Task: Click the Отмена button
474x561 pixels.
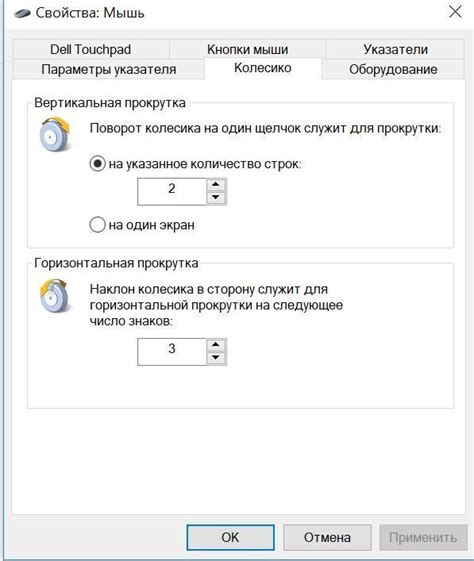Action: pos(327,537)
